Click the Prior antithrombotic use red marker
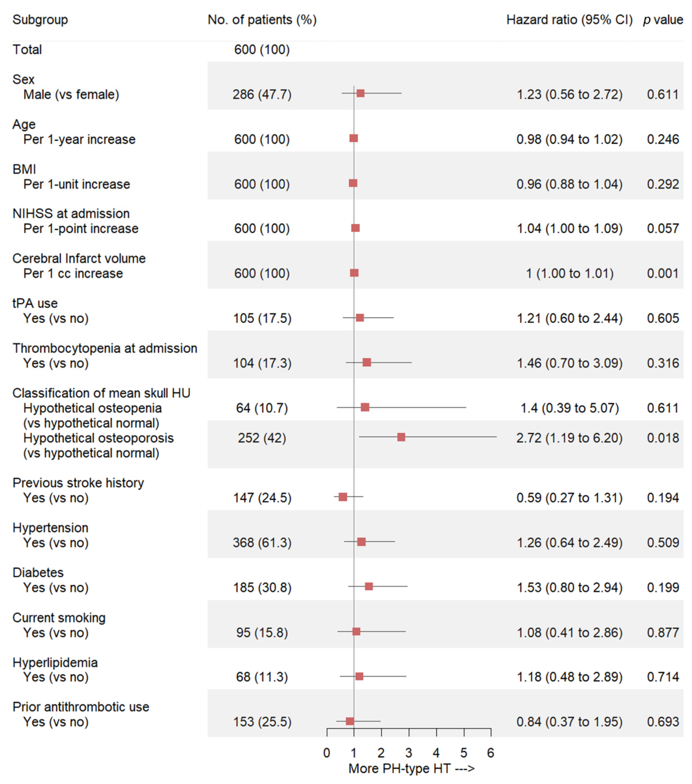692x784 pixels. click(x=350, y=721)
